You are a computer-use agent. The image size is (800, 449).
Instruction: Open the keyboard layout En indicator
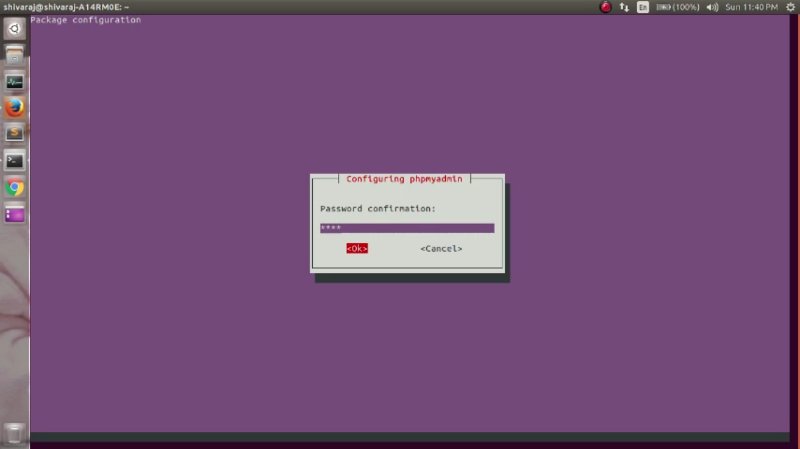[643, 7]
